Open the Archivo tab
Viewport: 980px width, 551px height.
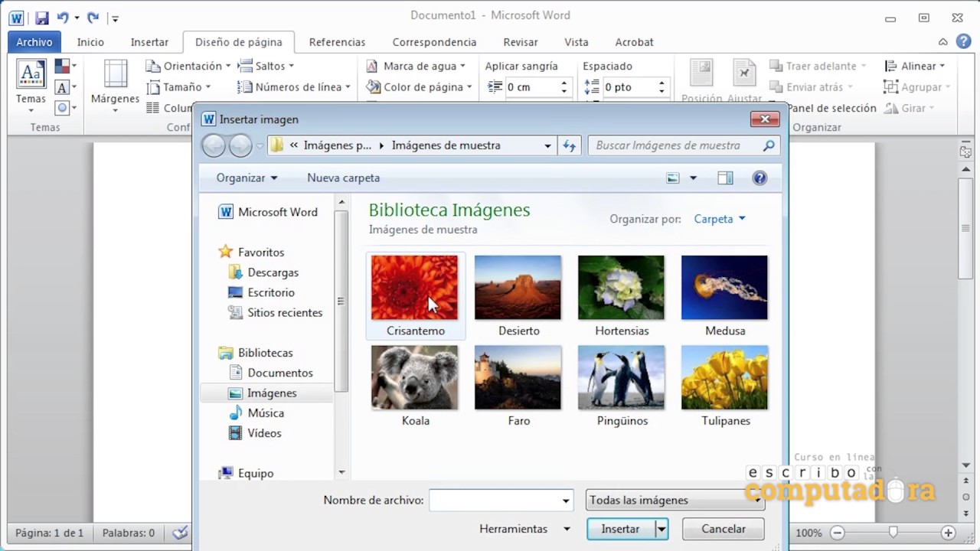pos(34,42)
